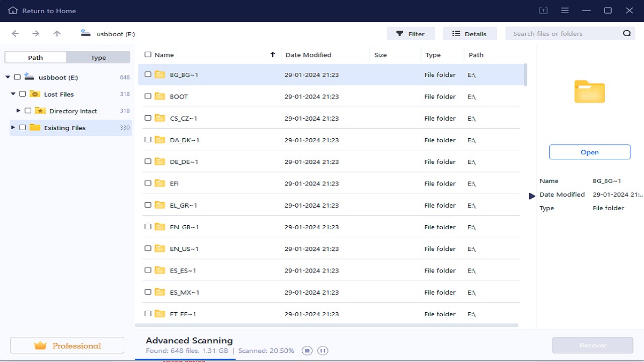644x362 pixels.
Task: Open the Filter options
Action: (411, 34)
